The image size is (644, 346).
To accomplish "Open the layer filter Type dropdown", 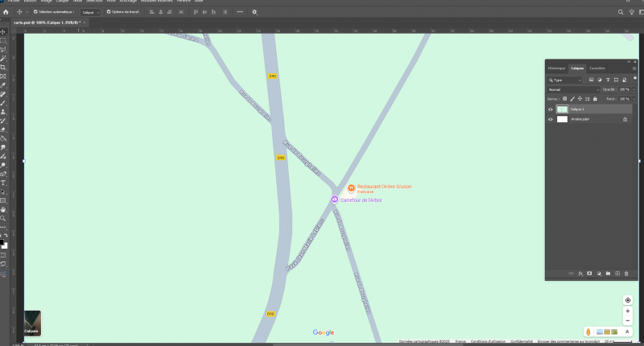I will tap(565, 80).
